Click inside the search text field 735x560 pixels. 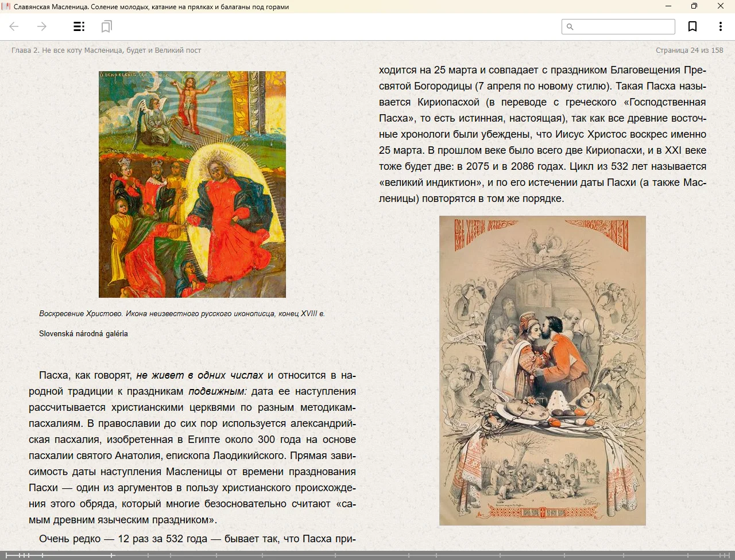[624, 27]
